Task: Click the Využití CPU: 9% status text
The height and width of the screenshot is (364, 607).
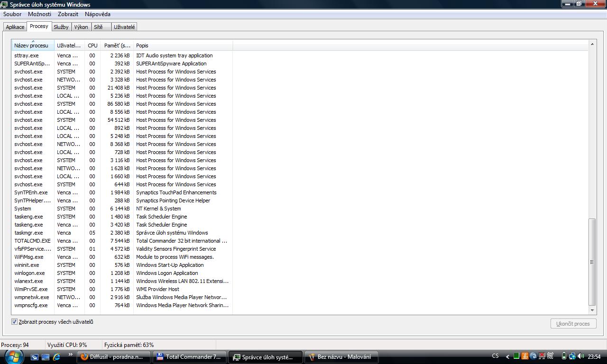Action: click(x=67, y=345)
